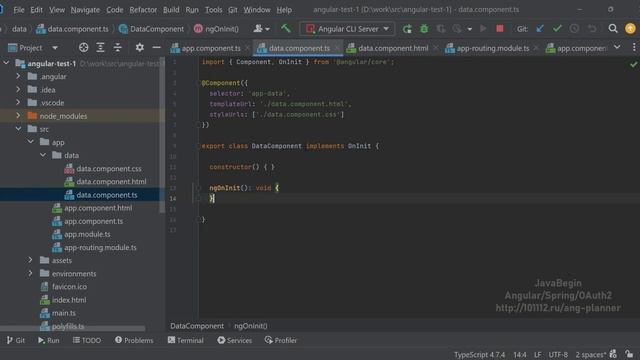The width and height of the screenshot is (640, 360).
Task: Click the orange IDE update icon
Action: [x=630, y=29]
